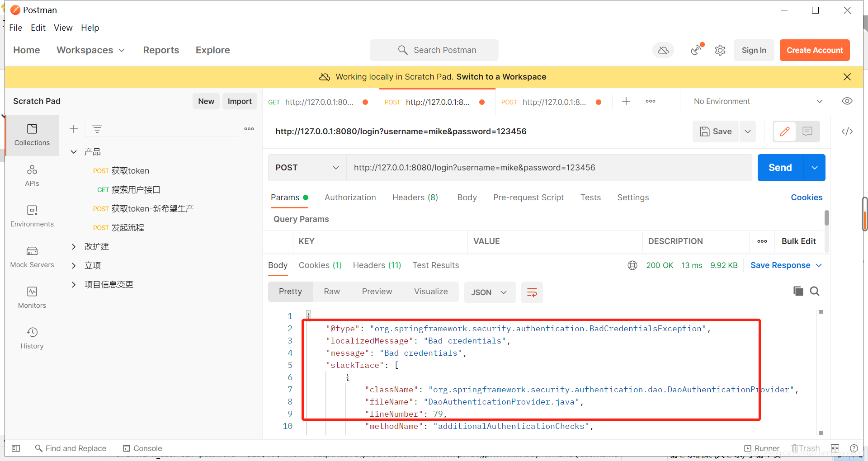
Task: Create a new collection with plus icon
Action: (x=74, y=129)
